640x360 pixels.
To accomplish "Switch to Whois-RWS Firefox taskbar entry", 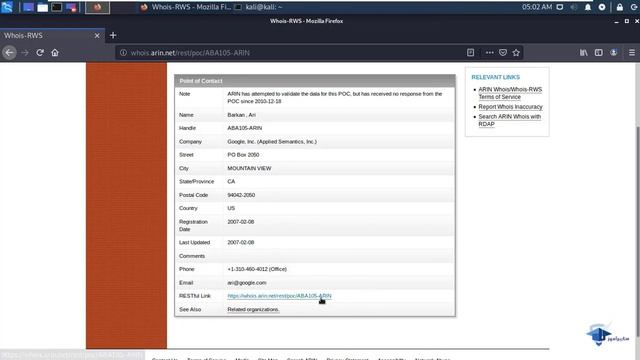I will tap(185, 7).
